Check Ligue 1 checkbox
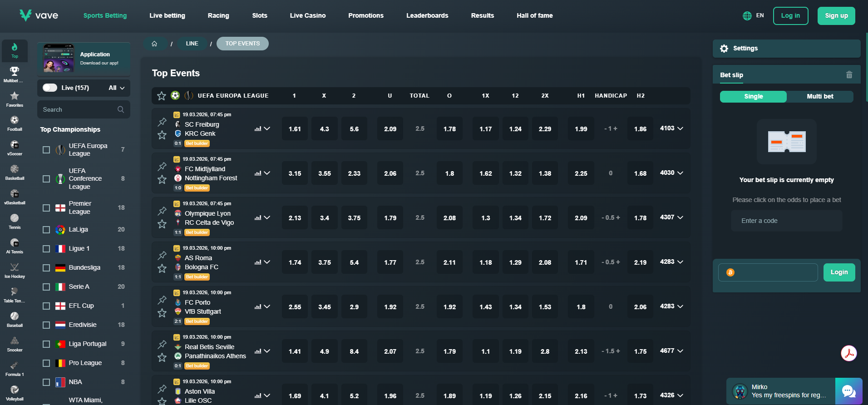This screenshot has height=405, width=868. [x=46, y=249]
